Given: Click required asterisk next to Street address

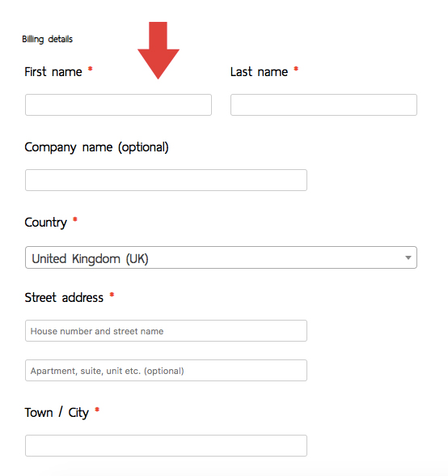Looking at the screenshot, I should (x=112, y=295).
